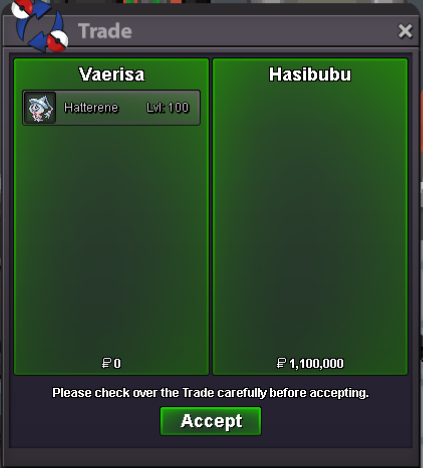Click Hasibubu's 1,100,000 money amount
This screenshot has width=423, height=468.
coord(316,363)
